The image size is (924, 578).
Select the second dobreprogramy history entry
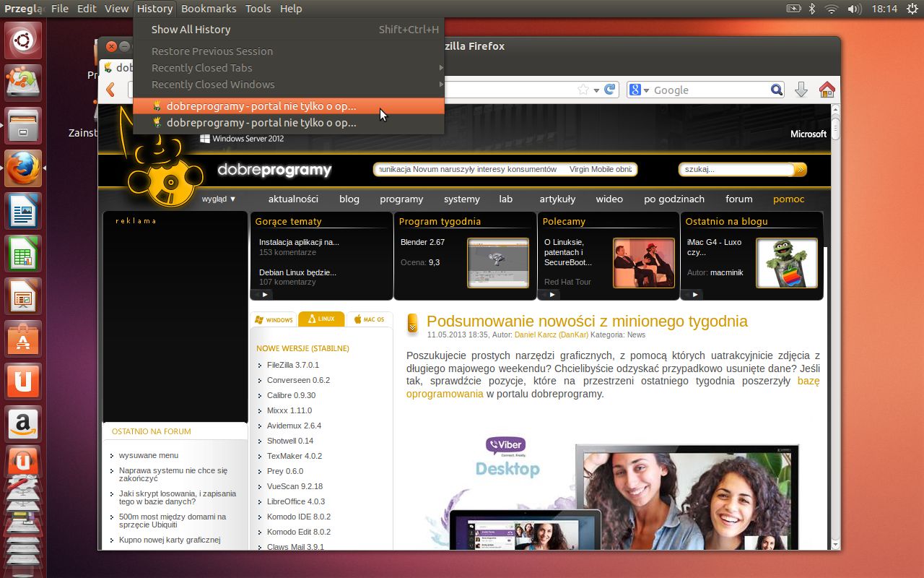pos(288,123)
